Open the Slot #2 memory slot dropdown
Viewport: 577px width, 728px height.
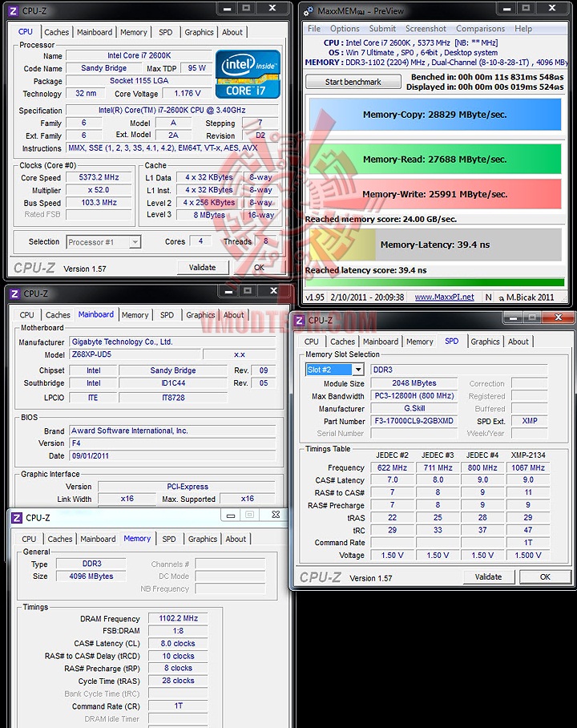coord(358,370)
